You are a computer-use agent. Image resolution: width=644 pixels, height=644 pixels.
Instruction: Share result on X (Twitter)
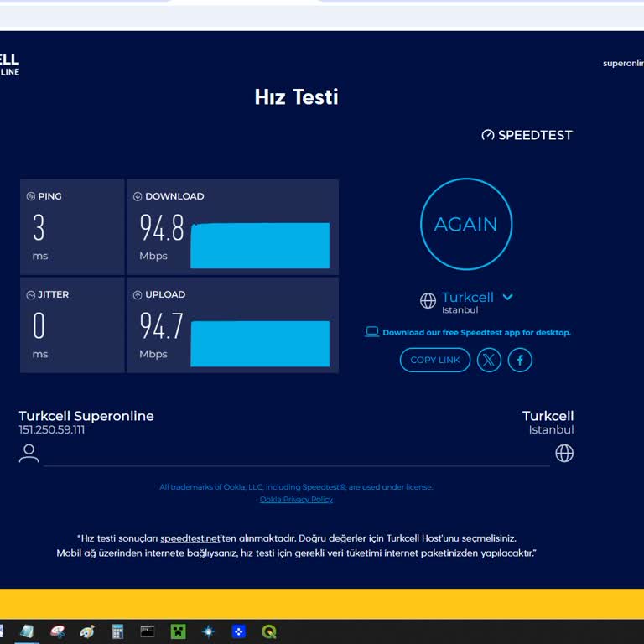pyautogui.click(x=489, y=361)
